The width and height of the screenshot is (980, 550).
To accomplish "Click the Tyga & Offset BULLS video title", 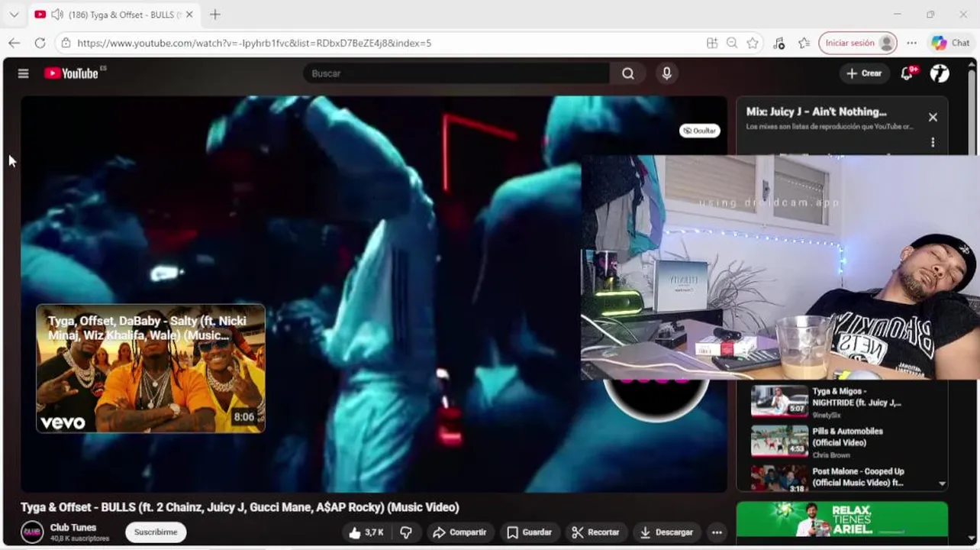I will pos(240,507).
